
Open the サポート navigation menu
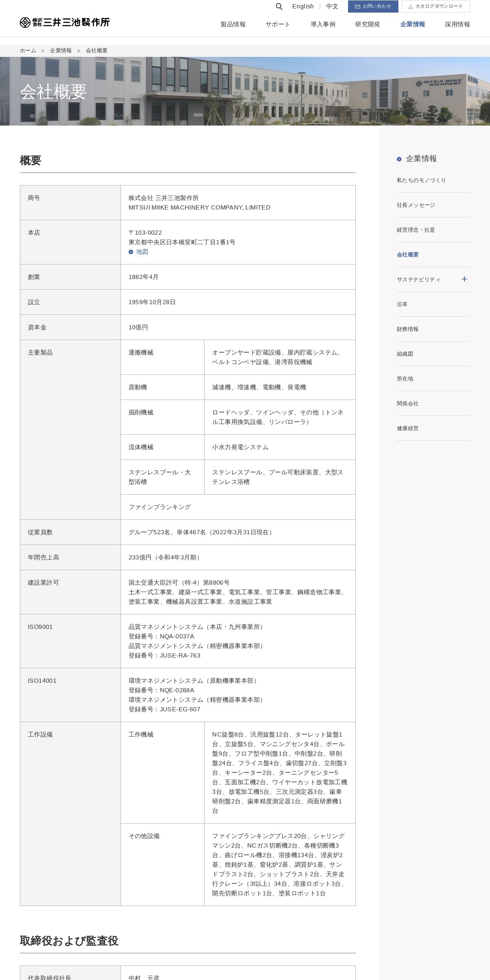(278, 24)
